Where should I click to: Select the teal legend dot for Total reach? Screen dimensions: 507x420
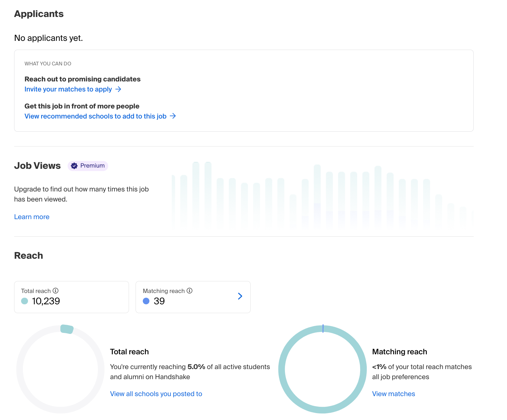coord(25,301)
